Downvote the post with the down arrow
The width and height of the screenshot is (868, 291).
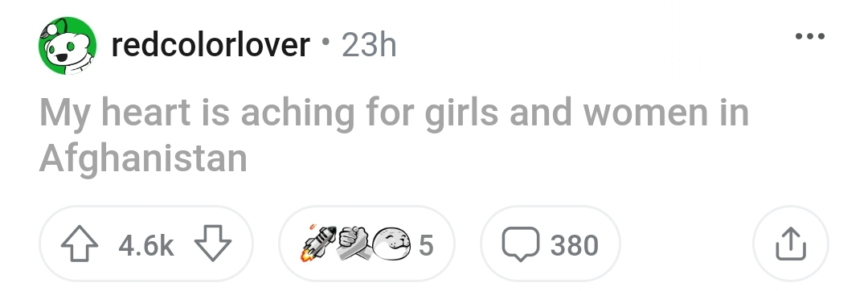tap(213, 244)
